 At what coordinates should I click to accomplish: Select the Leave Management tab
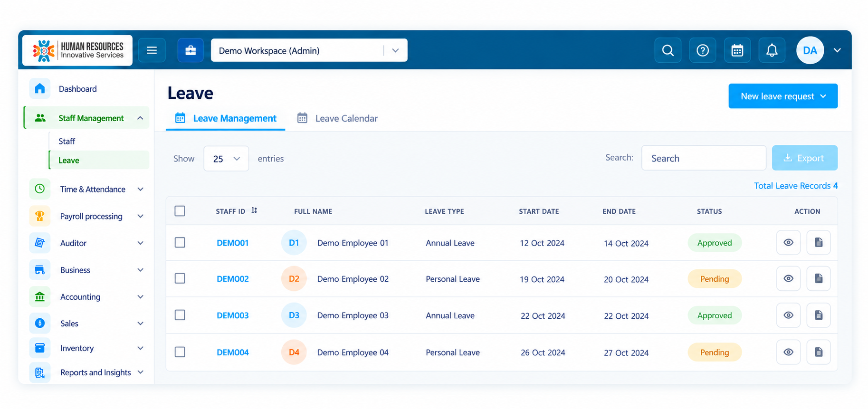pyautogui.click(x=226, y=118)
